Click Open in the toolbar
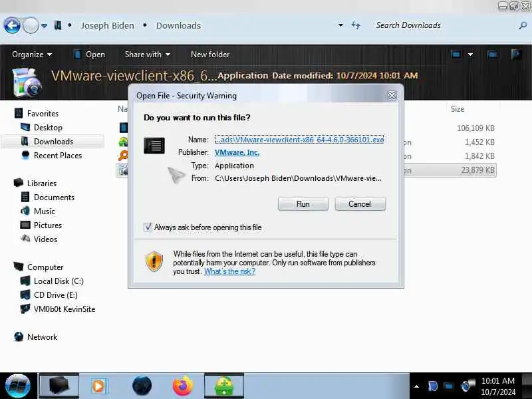This screenshot has height=399, width=532. tap(90, 55)
